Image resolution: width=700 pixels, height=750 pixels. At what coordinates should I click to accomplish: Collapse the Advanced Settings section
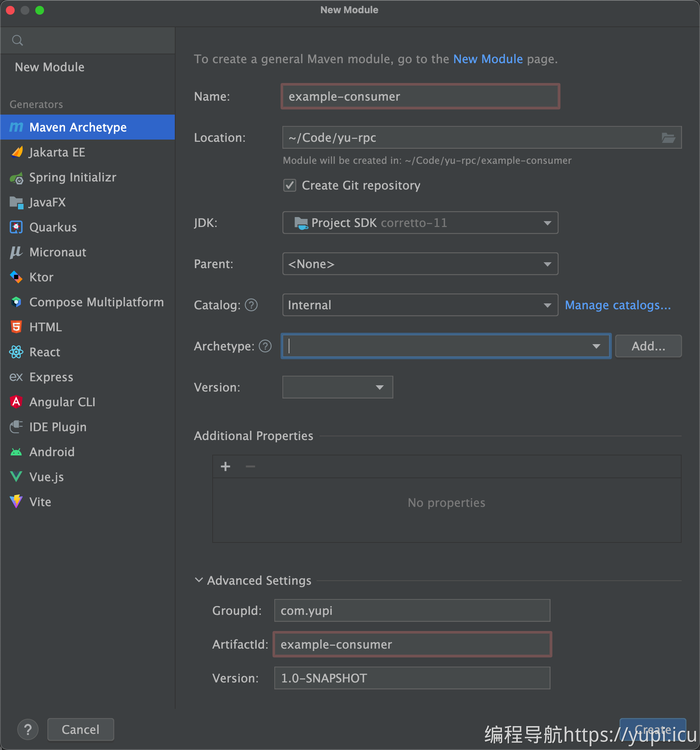(199, 580)
